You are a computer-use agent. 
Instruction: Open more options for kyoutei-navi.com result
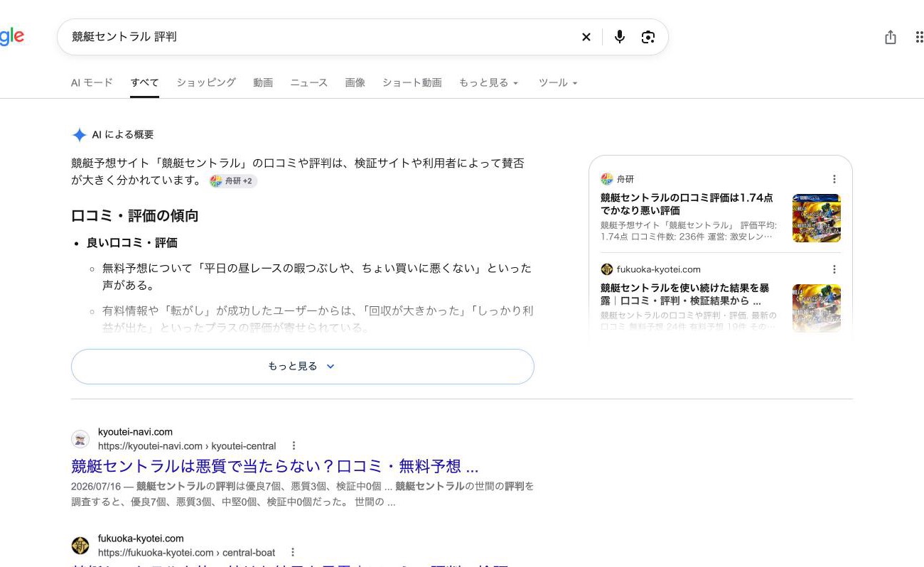pos(294,445)
